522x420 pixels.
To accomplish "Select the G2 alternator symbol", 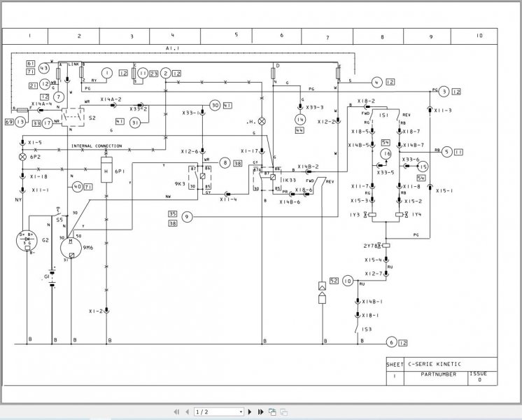I will 27,240.
